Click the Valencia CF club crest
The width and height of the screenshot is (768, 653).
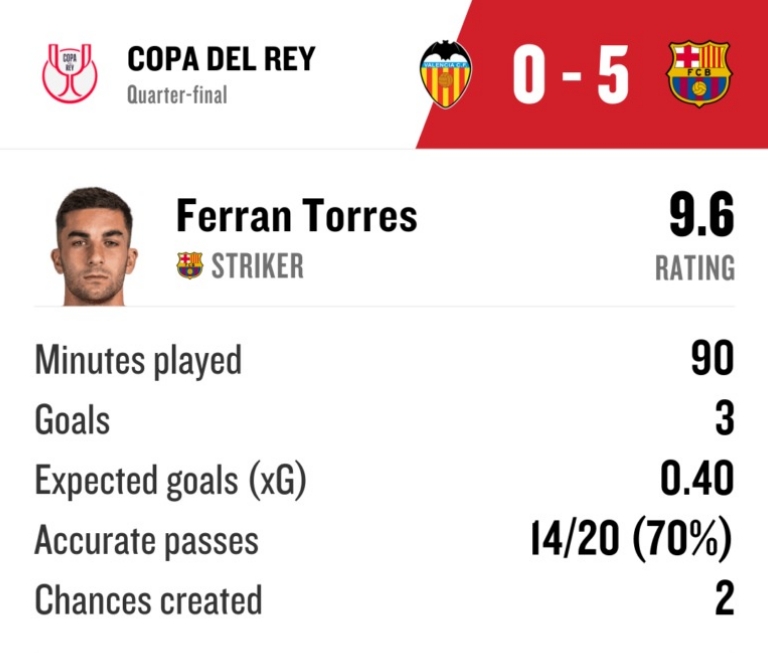(x=445, y=74)
